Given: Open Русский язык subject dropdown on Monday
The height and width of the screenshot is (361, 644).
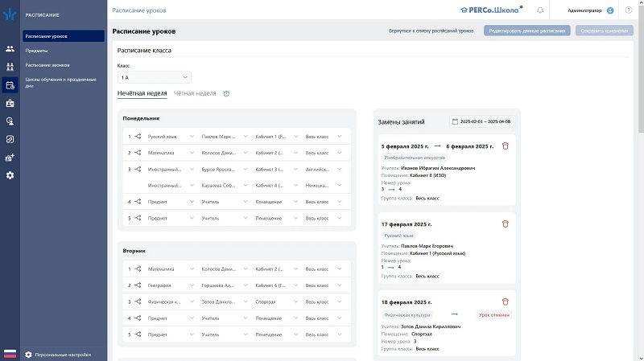Looking at the screenshot, I should click(169, 136).
